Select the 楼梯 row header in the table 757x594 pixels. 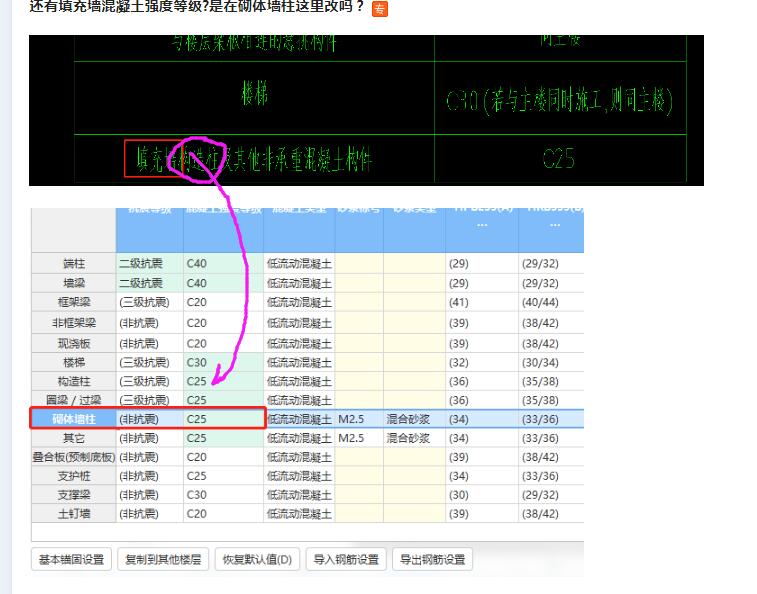[x=74, y=362]
